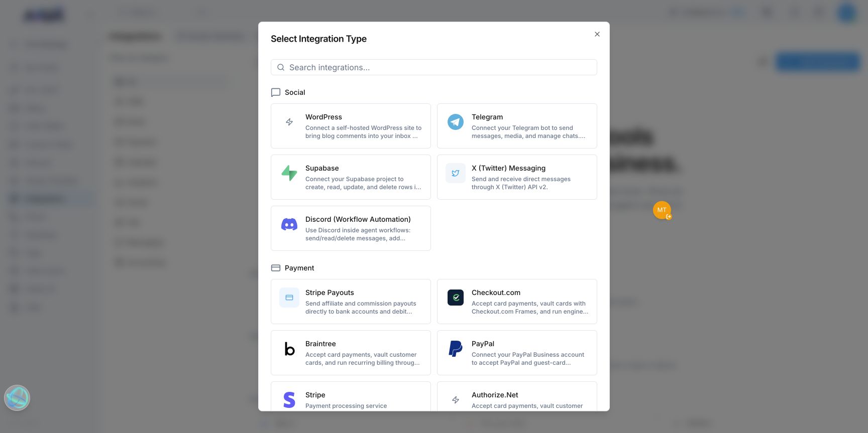Image resolution: width=868 pixels, height=433 pixels.
Task: Open the assistant orb icon
Action: click(17, 398)
